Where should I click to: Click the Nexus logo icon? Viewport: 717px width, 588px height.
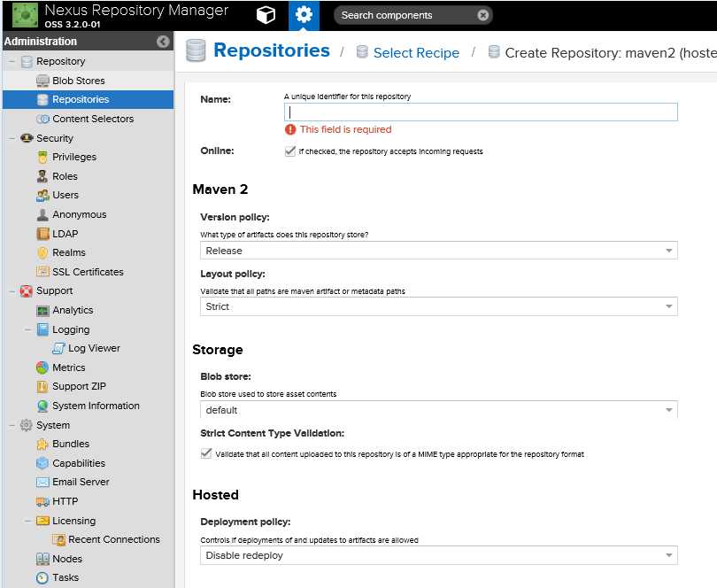tap(25, 15)
